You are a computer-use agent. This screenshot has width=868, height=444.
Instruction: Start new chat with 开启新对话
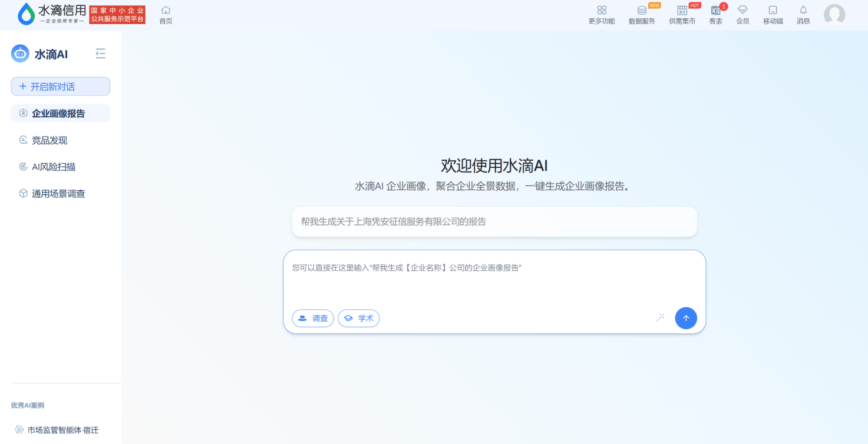point(61,87)
